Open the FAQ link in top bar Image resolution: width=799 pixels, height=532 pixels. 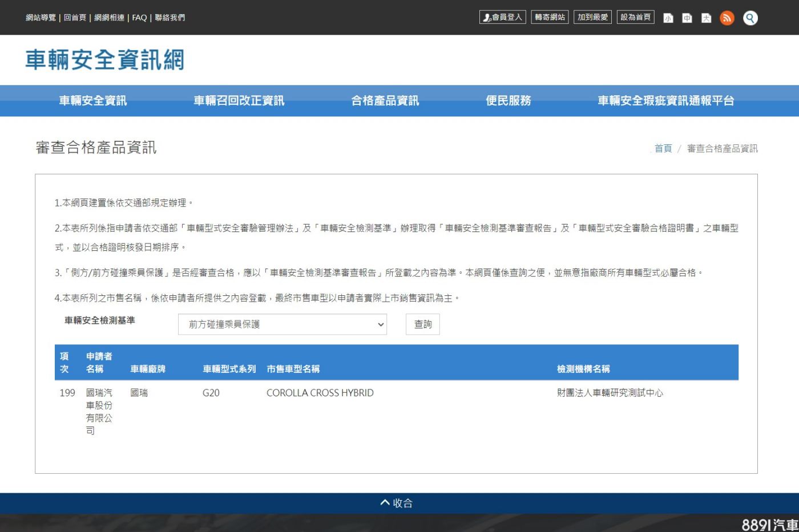[x=139, y=18]
